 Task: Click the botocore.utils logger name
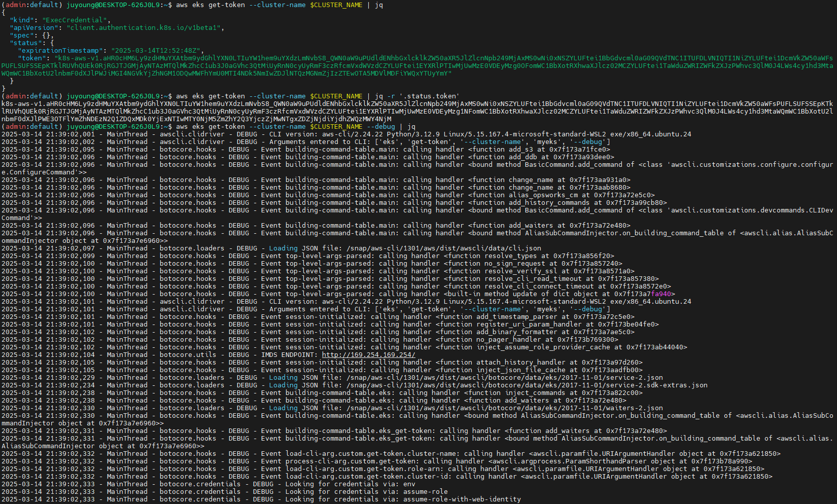188,355
